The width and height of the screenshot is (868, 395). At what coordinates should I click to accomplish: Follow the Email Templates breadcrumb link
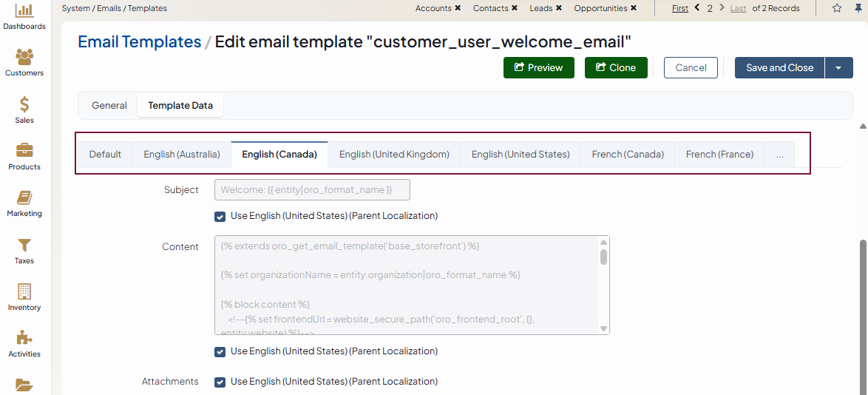pos(139,42)
